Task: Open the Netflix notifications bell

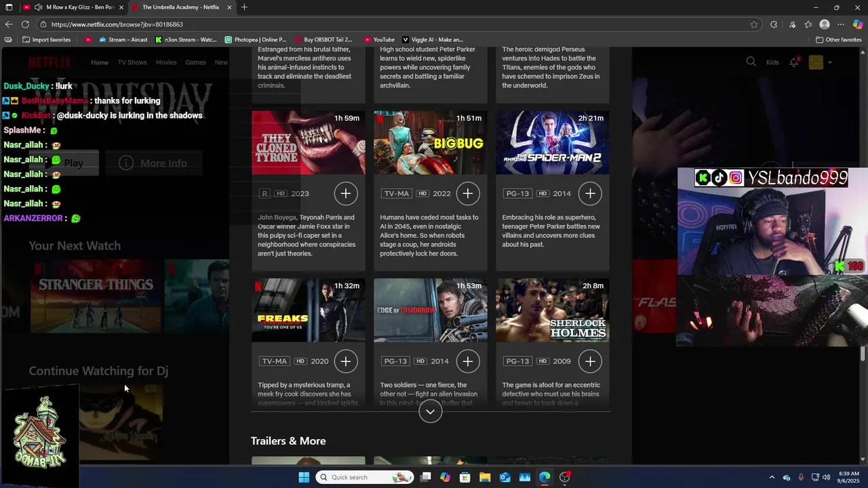Action: [x=794, y=62]
